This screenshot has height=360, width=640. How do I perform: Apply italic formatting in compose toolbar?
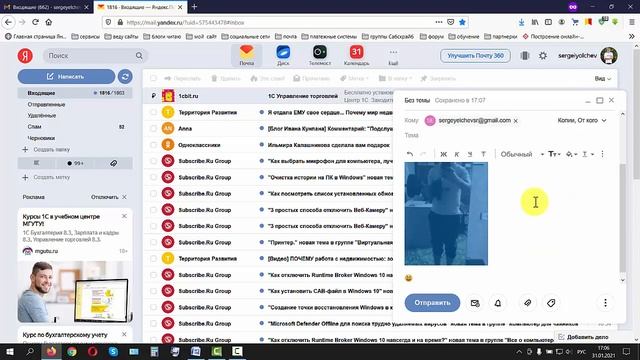tap(457, 154)
